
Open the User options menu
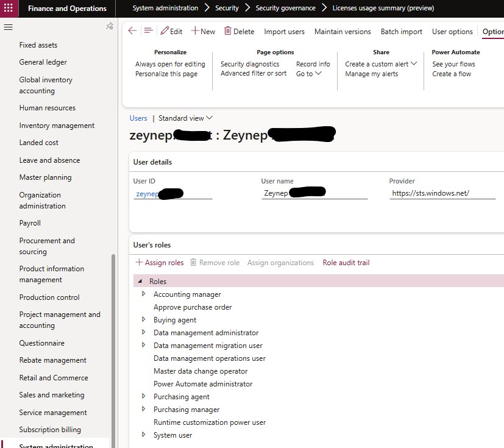pos(452,32)
